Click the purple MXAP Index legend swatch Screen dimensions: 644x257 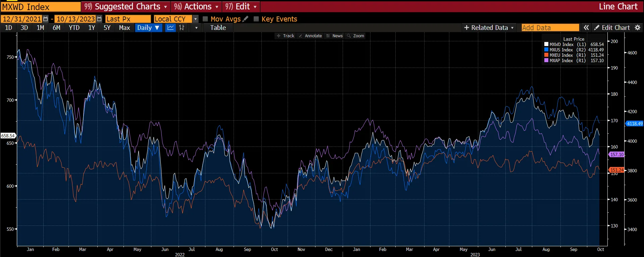tap(546, 60)
